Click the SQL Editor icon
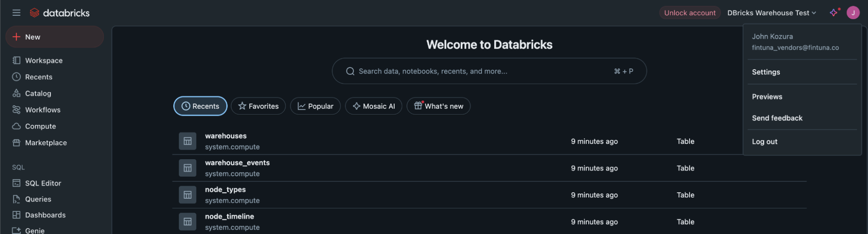This screenshot has width=868, height=234. click(x=17, y=183)
